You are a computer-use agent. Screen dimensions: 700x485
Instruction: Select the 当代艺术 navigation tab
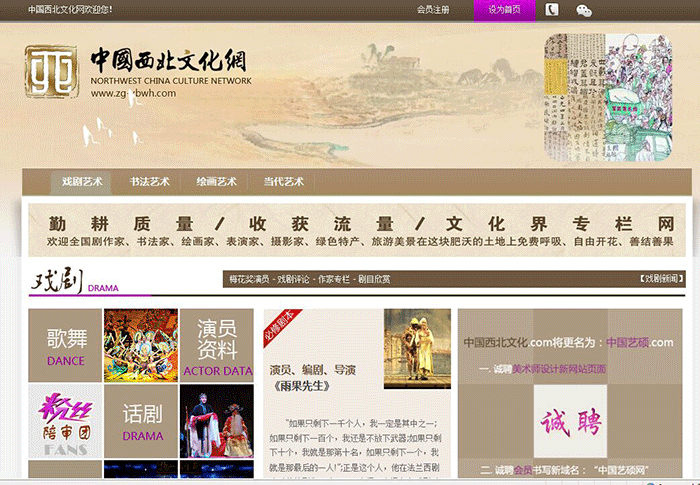(283, 182)
